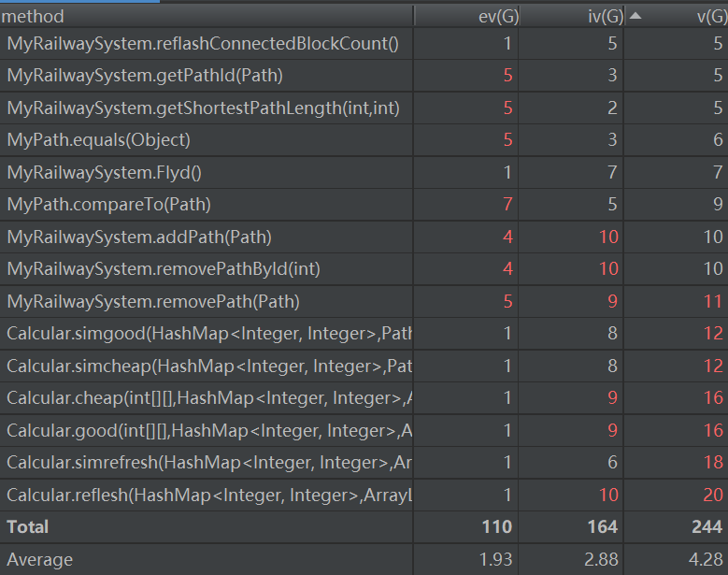728x575 pixels.
Task: Select the MyRailwaySystem.getPathId(Path) row
Action: (x=145, y=76)
